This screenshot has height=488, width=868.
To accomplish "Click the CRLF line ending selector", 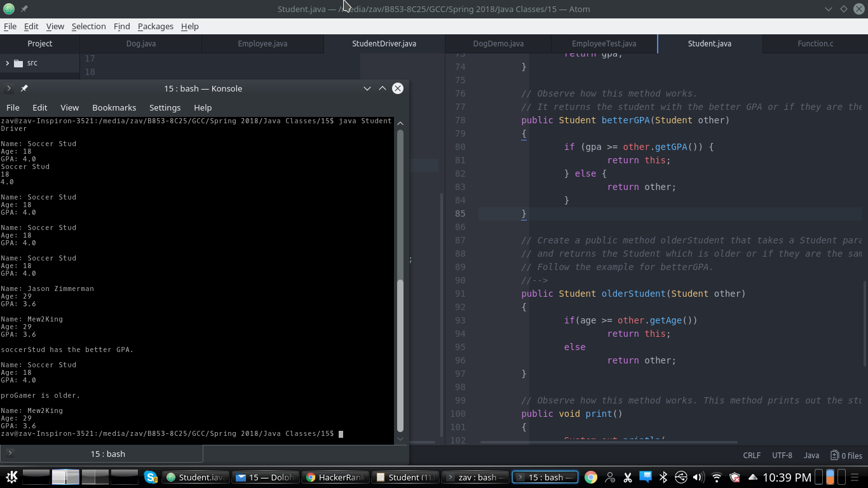I will tap(752, 455).
